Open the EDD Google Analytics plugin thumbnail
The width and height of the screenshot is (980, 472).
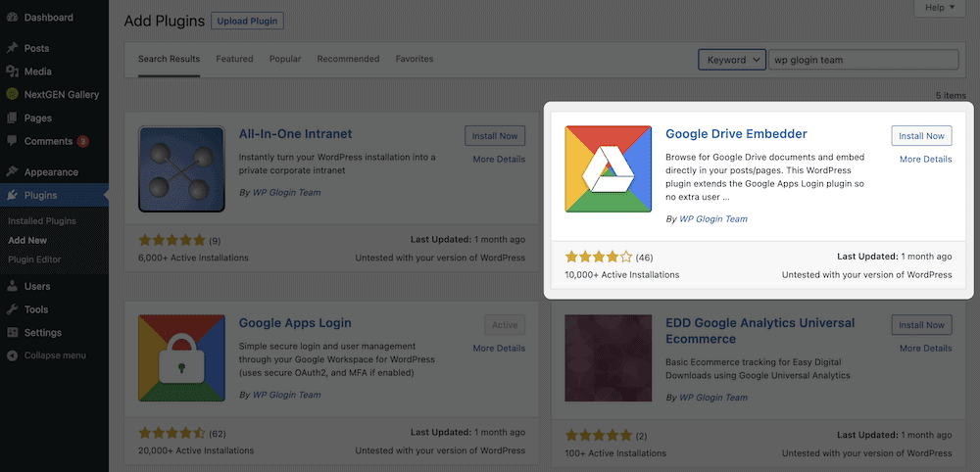pos(609,358)
